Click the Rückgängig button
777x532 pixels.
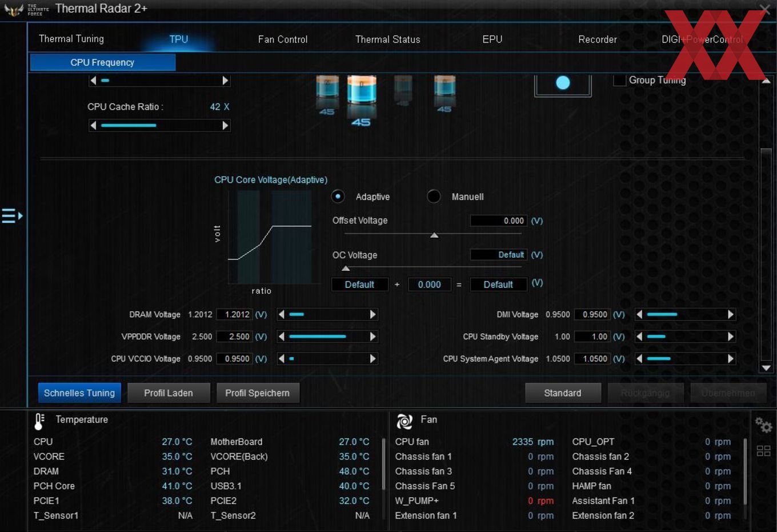click(x=645, y=393)
